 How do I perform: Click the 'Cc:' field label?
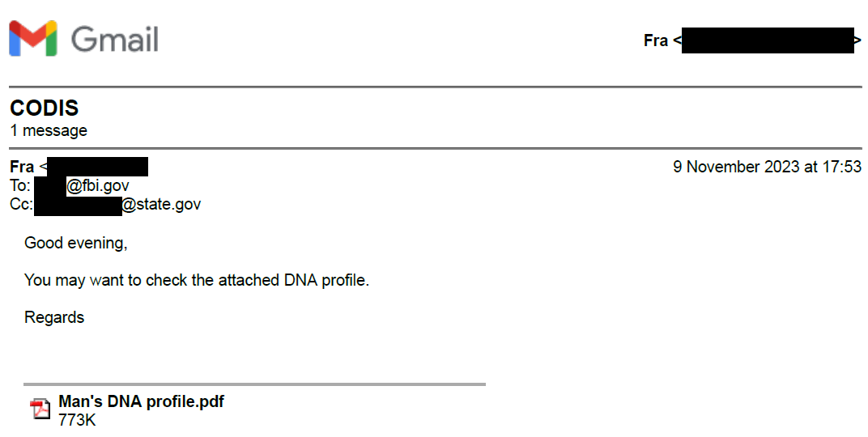21,205
